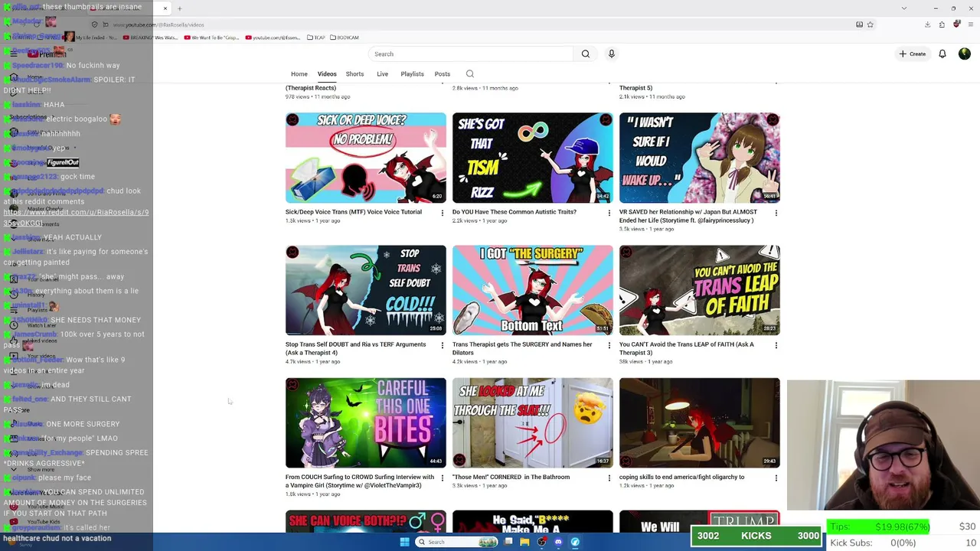The width and height of the screenshot is (980, 551).
Task: Open '"Those Men" CORNERED in The Bathroom' title
Action: (x=511, y=477)
